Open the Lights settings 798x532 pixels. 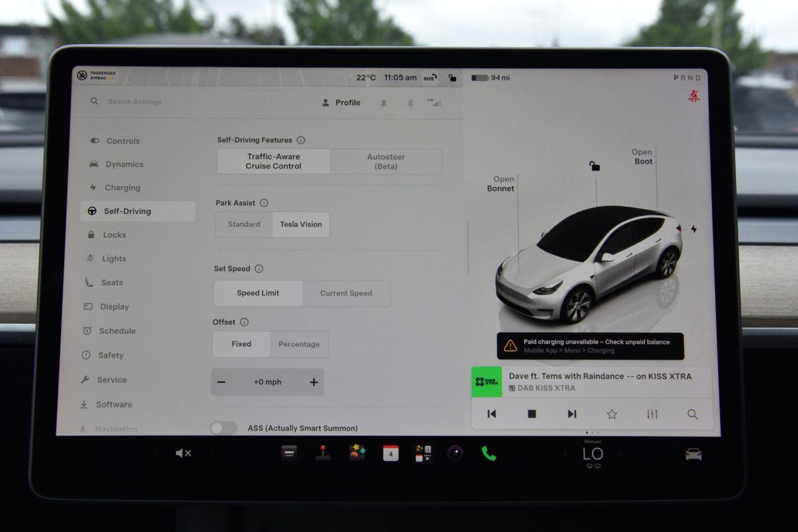(106, 259)
